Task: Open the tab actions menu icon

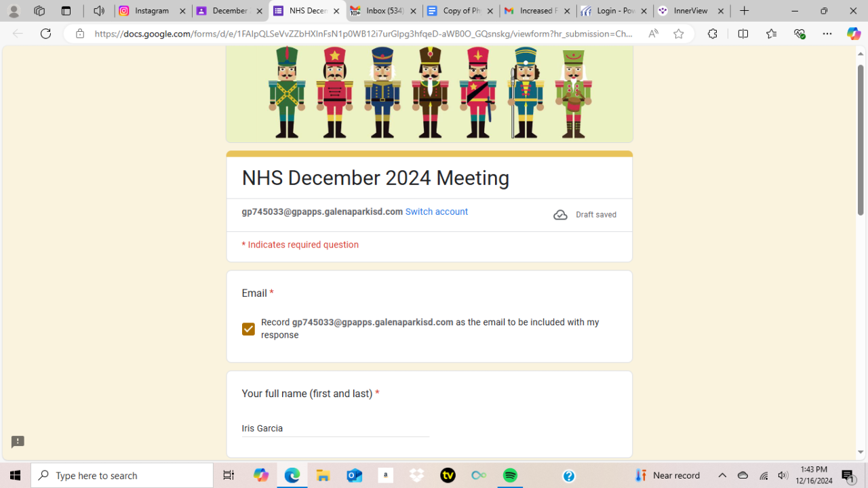Action: pos(66,11)
